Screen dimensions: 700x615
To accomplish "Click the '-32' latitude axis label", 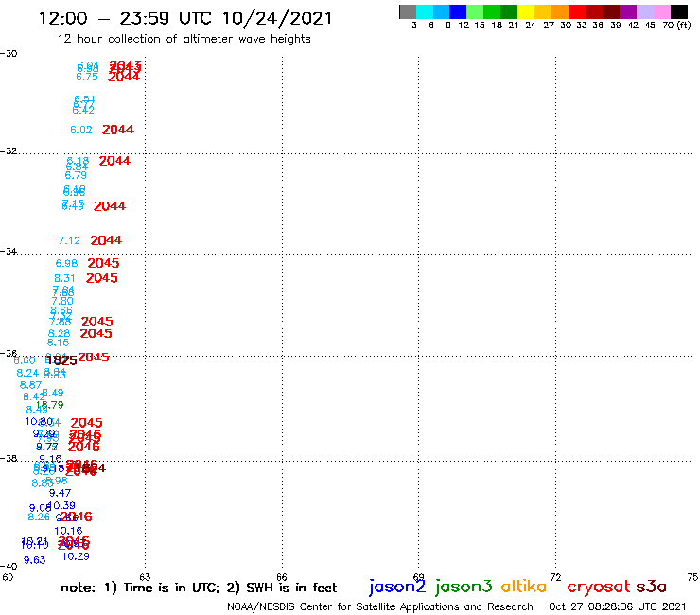I will [9, 151].
